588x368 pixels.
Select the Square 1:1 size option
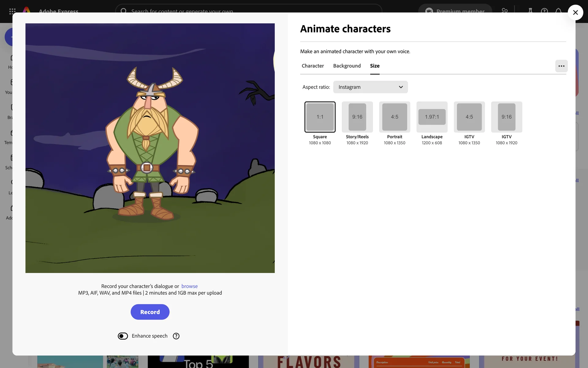coord(320,117)
